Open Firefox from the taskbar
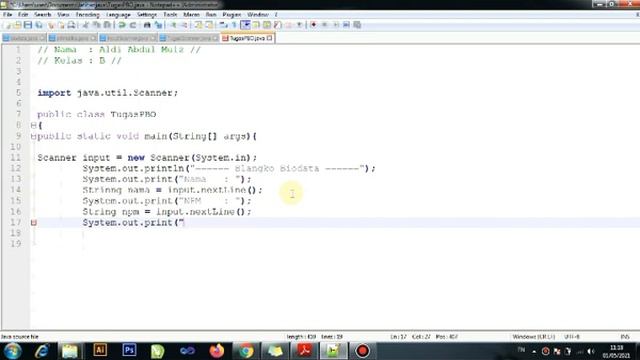640x360 pixels. coord(217,351)
